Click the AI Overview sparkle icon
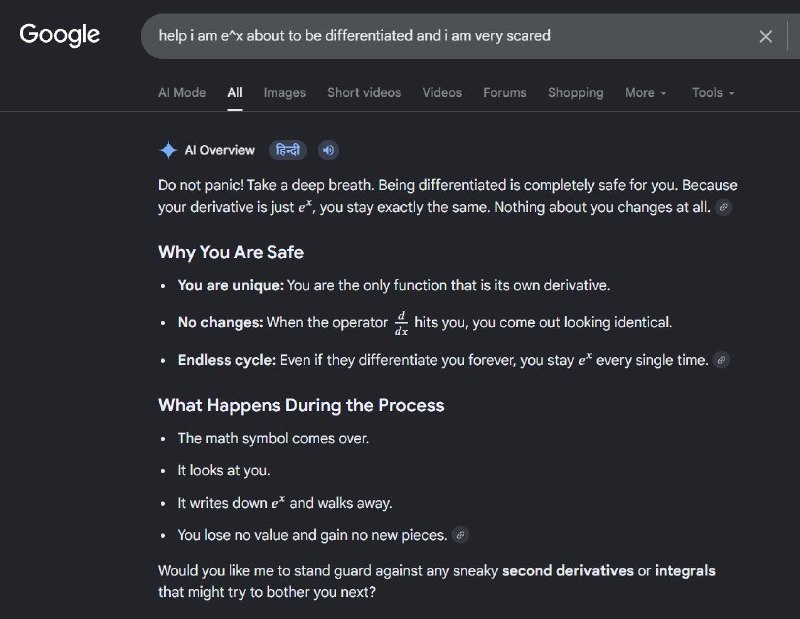 tap(168, 150)
